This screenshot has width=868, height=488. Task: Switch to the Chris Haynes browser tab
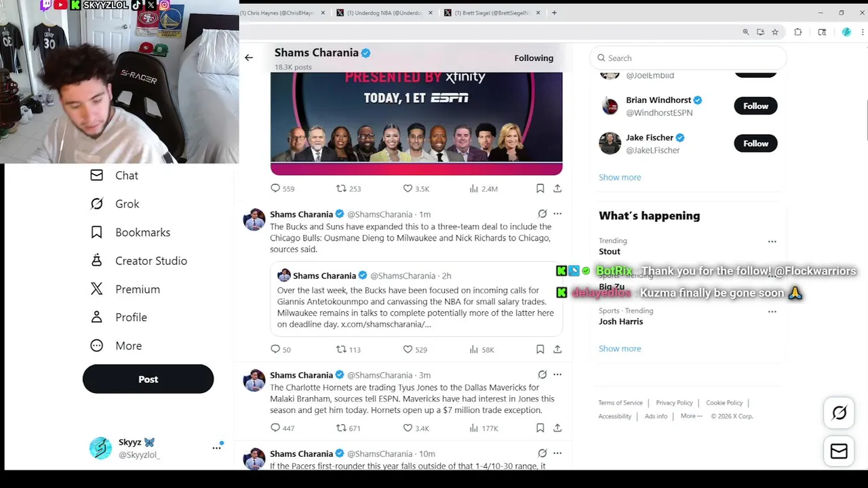(x=279, y=13)
